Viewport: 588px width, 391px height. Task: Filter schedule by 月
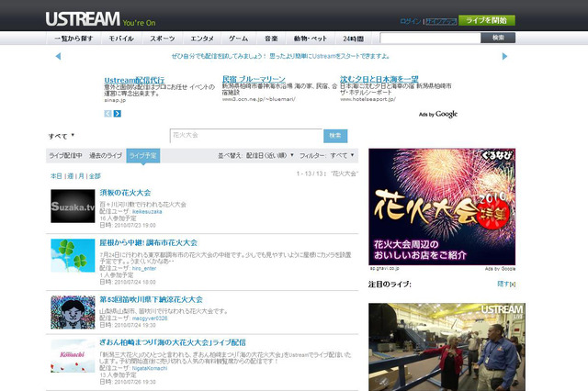(x=81, y=176)
